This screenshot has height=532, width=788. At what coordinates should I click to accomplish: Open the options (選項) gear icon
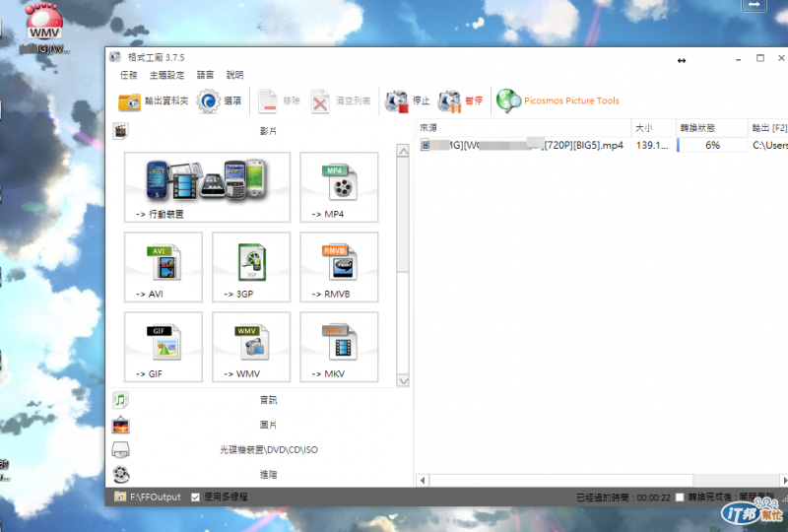coord(208,101)
